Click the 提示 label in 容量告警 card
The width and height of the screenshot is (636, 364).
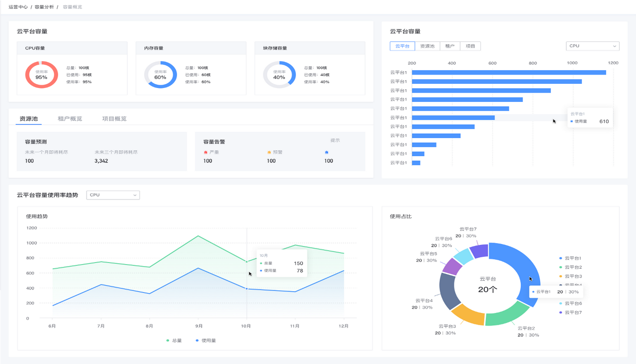(335, 140)
